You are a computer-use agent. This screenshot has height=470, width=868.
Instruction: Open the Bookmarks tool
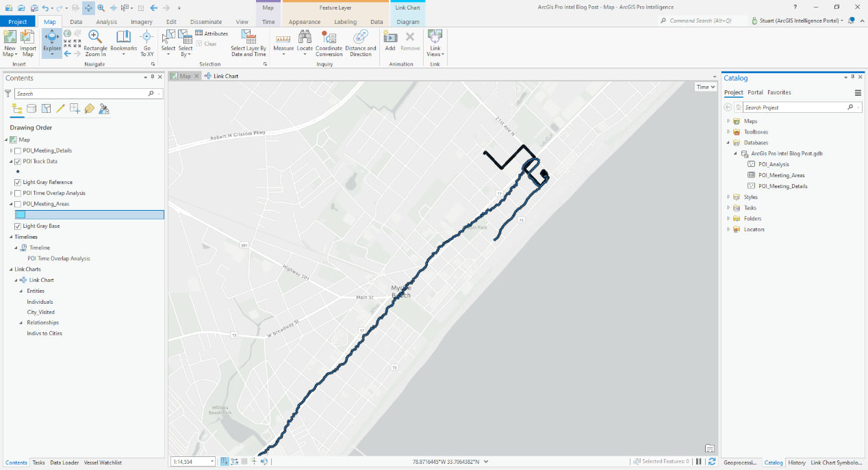(x=123, y=42)
